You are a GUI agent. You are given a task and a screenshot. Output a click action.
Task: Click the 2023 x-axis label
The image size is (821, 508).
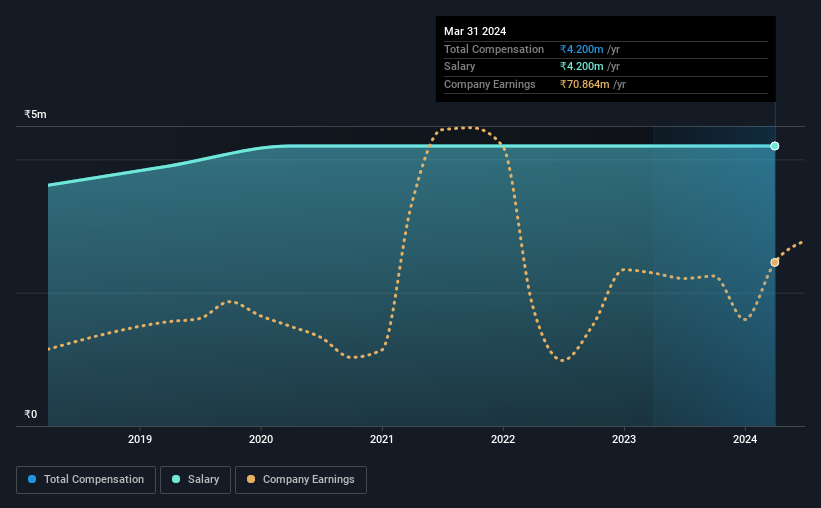[x=624, y=439]
